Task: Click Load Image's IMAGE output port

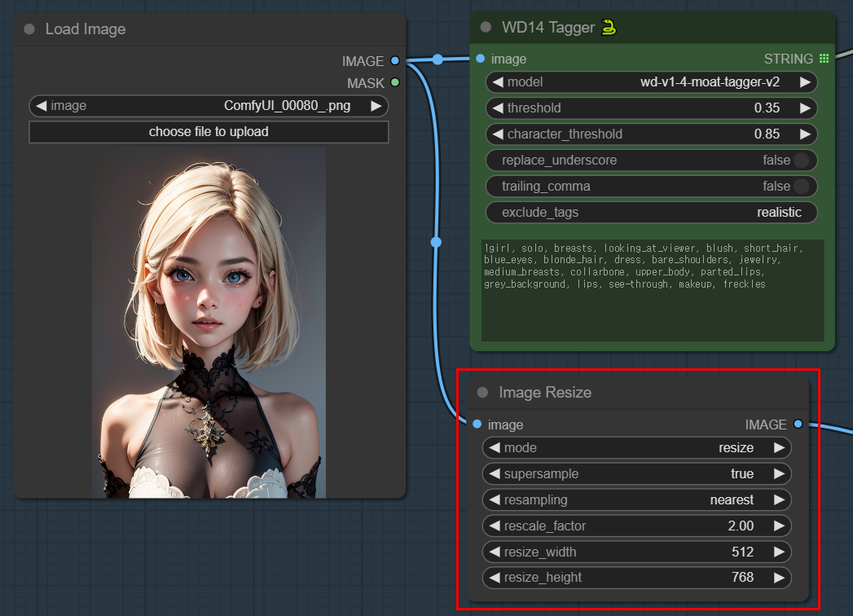Action: (x=395, y=60)
